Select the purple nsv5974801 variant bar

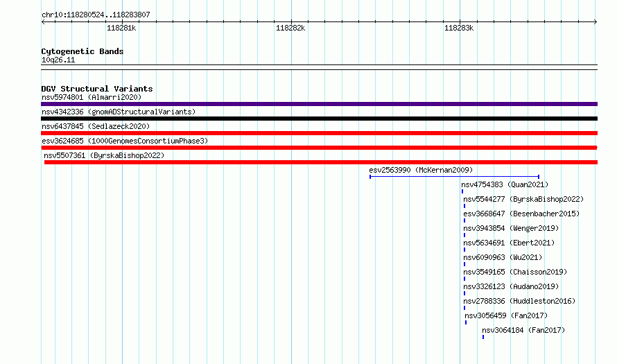point(319,104)
